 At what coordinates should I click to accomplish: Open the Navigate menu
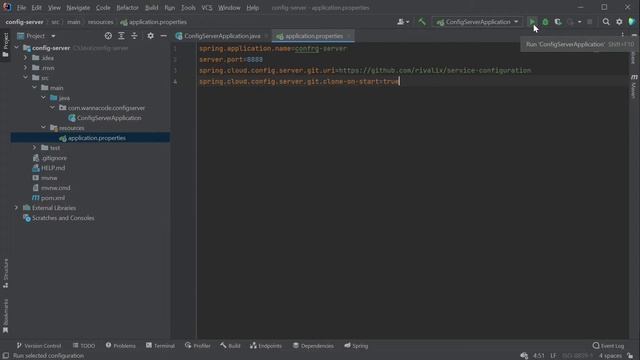click(x=78, y=7)
